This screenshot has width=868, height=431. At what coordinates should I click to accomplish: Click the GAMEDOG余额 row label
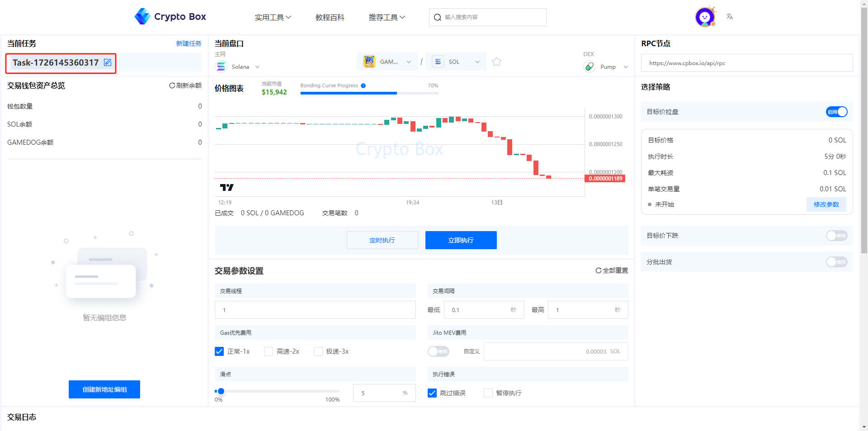coord(30,142)
